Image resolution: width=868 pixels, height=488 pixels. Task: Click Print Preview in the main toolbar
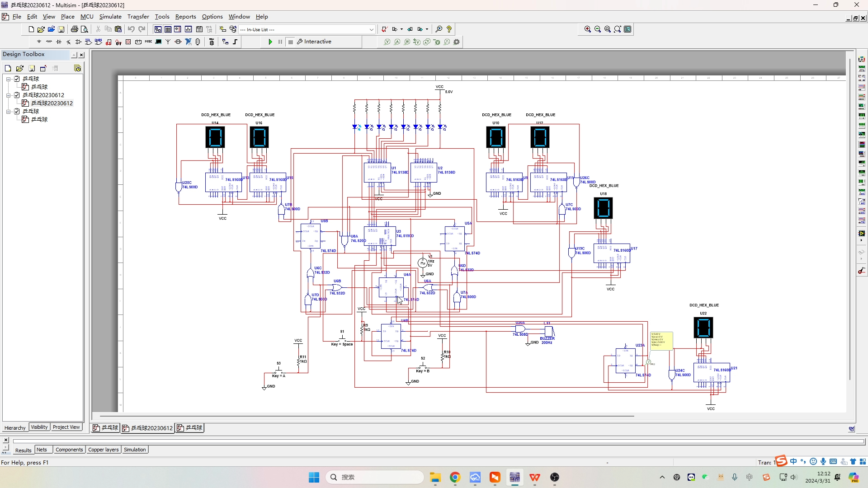coord(85,29)
